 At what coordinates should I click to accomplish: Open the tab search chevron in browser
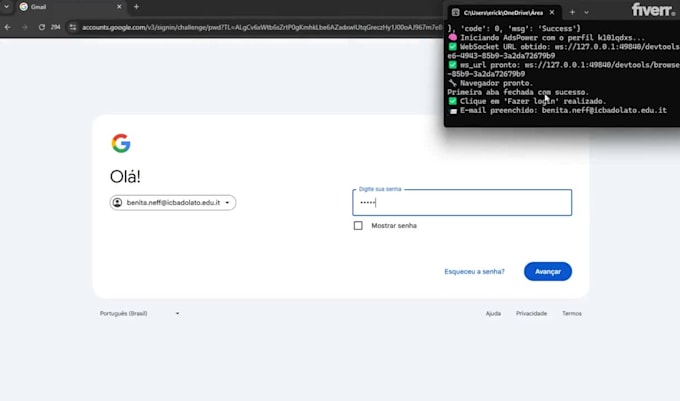[6, 7]
